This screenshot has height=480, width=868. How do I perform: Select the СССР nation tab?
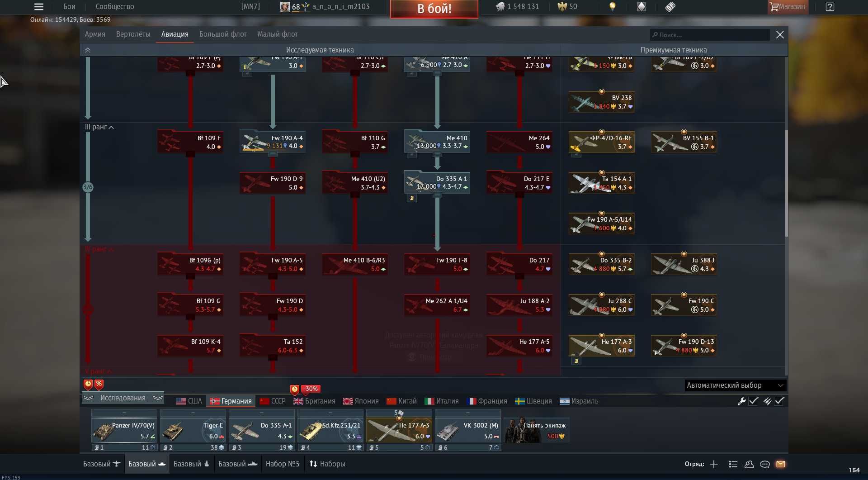click(x=273, y=401)
